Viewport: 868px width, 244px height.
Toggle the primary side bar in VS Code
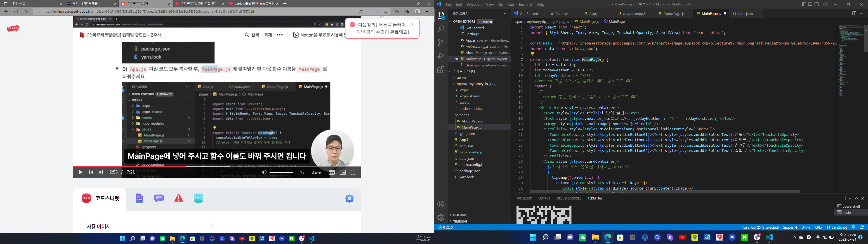click(804, 4)
